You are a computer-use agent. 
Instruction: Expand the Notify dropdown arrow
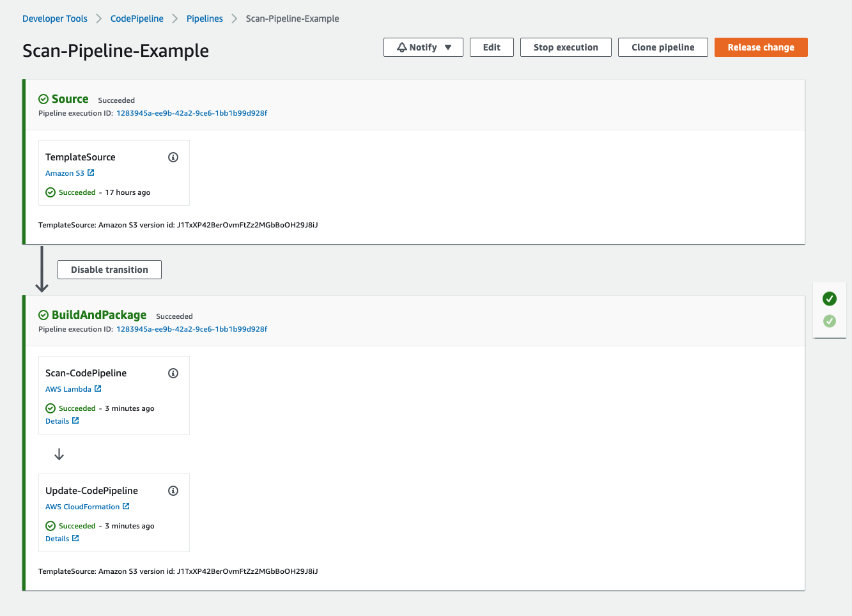448,47
